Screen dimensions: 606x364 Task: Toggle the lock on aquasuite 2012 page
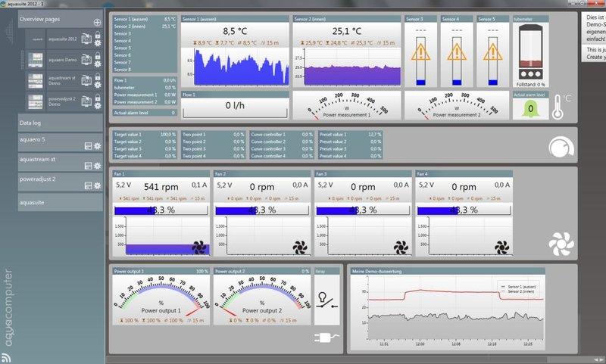pos(98,35)
